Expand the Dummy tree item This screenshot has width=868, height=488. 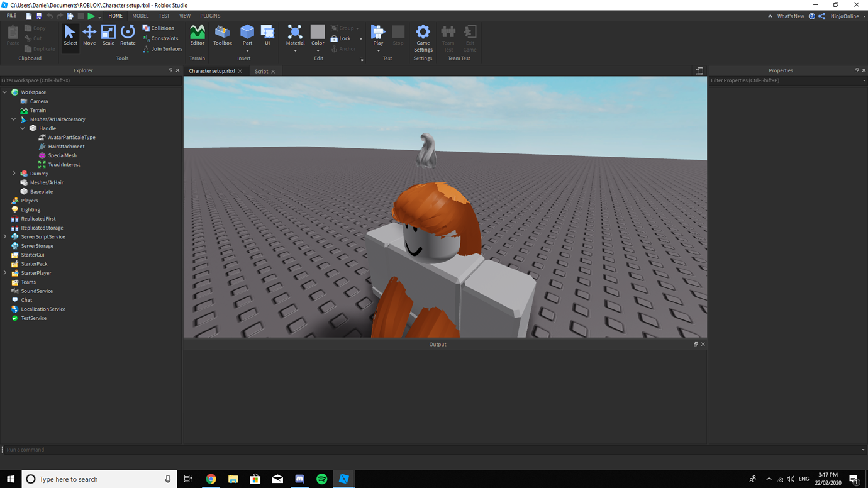pyautogui.click(x=14, y=174)
